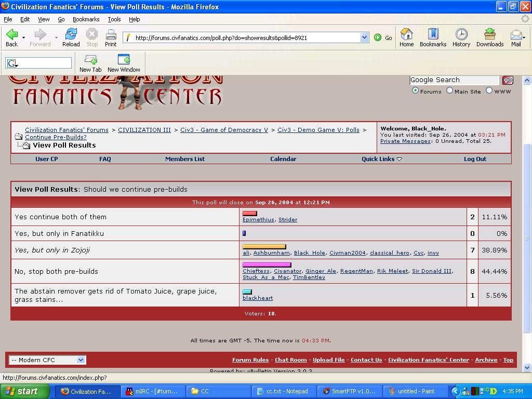
Task: Click in the browser address bar
Action: 247,37
